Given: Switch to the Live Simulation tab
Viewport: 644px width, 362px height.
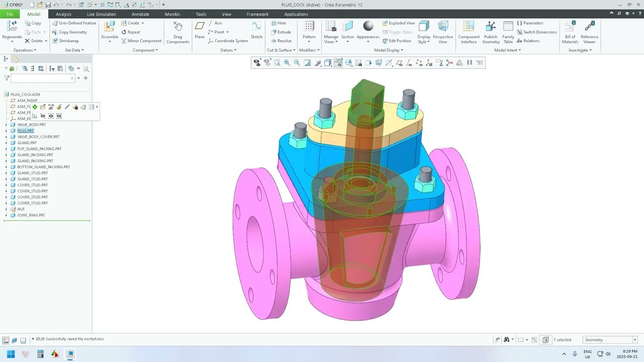Looking at the screenshot, I should (x=101, y=14).
